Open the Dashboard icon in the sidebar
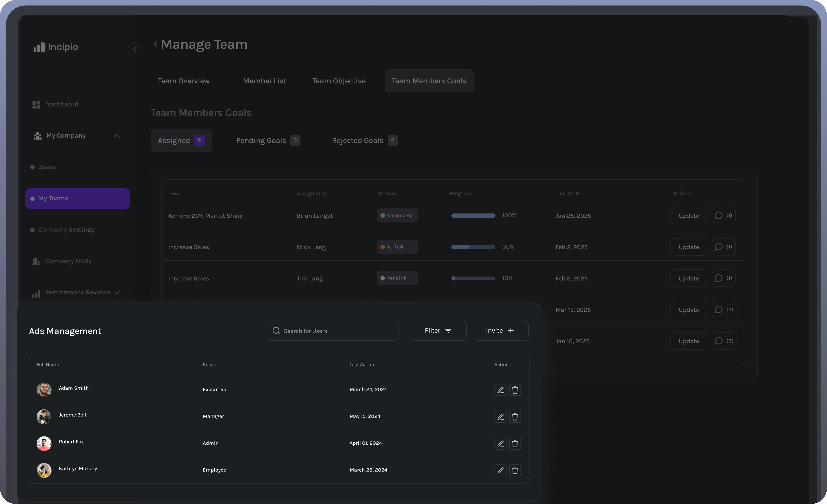 coord(37,104)
